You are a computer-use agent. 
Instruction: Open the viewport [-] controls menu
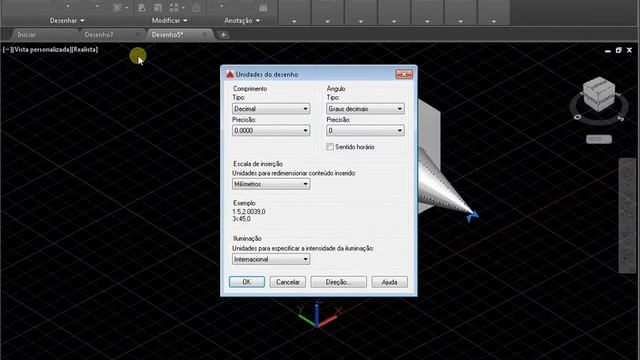point(7,49)
